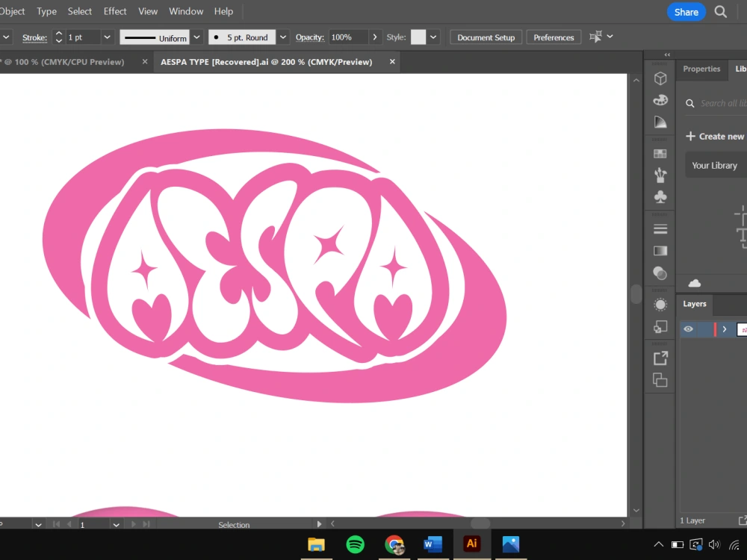The height and width of the screenshot is (560, 747).
Task: Open the Window menu
Action: click(x=186, y=10)
